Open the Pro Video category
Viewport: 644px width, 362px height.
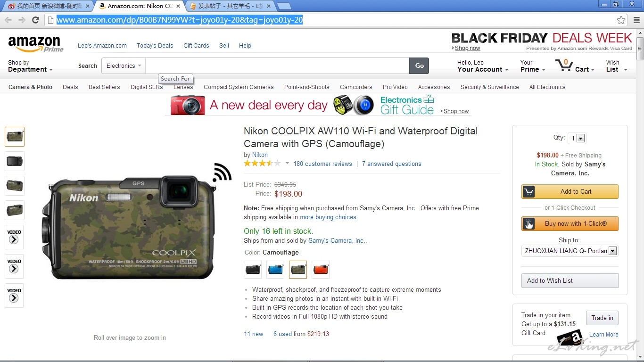[x=395, y=87]
